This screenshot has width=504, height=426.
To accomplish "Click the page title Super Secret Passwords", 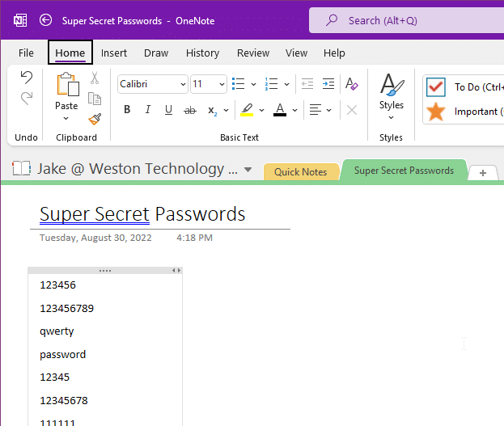I will coord(142,214).
